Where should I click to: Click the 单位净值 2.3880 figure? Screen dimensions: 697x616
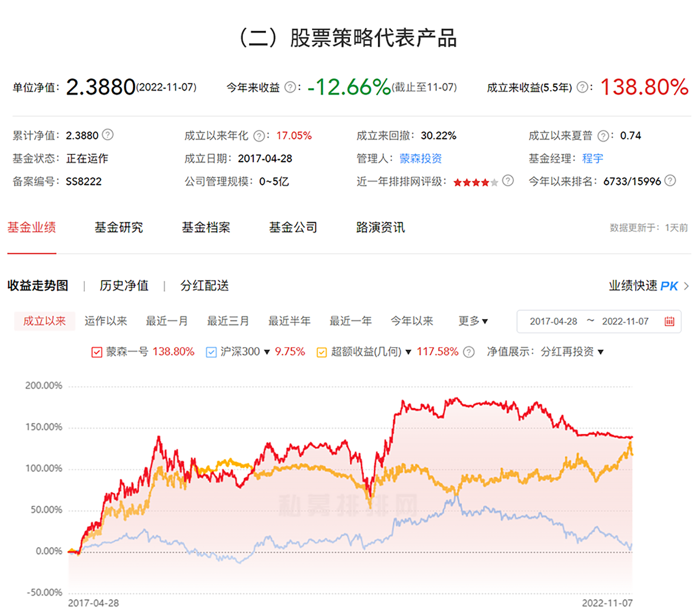[100, 87]
